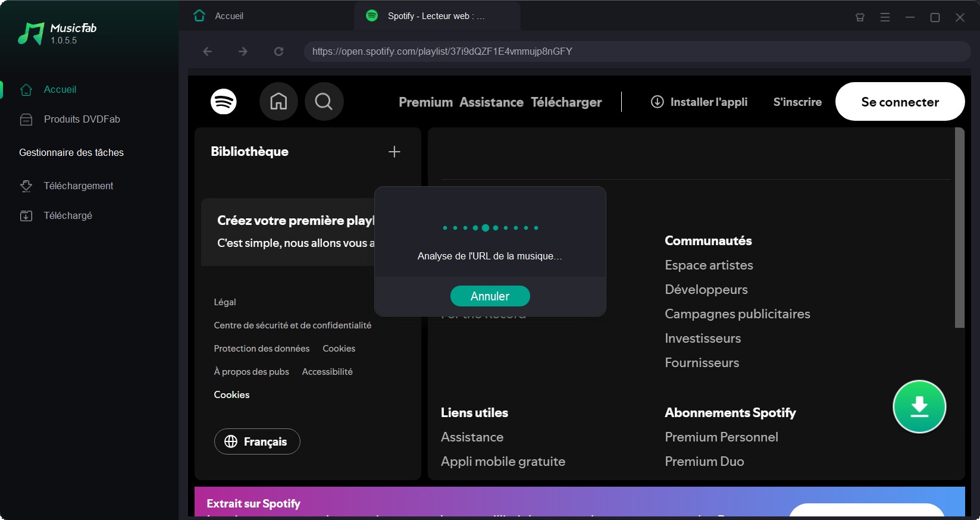Click the Se connecter button
Image resolution: width=980 pixels, height=520 pixels.
click(900, 102)
